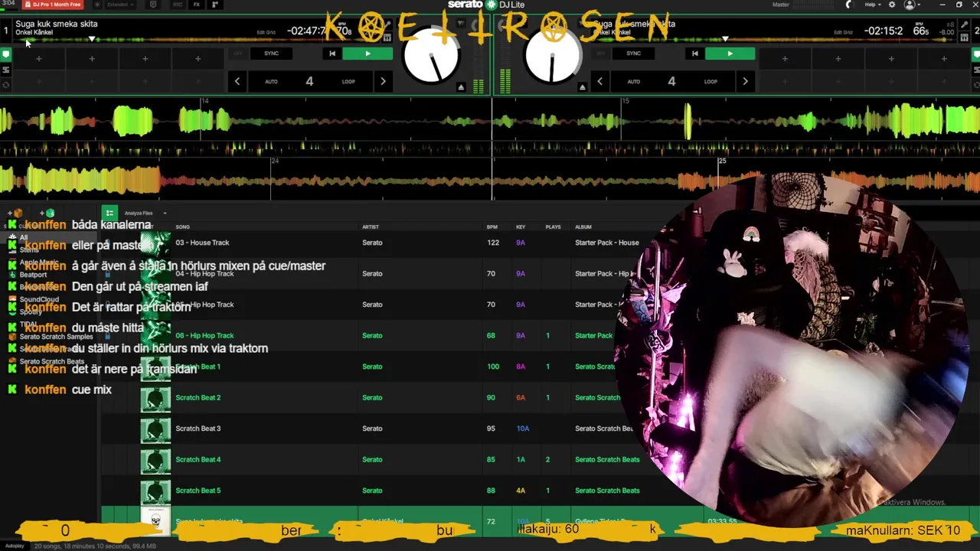This screenshot has width=980, height=551.
Task: Toggle the FX panel button
Action: [x=197, y=5]
